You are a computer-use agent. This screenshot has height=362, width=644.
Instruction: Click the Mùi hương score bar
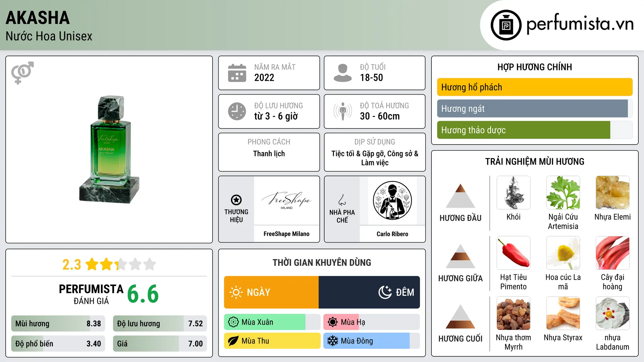58,324
